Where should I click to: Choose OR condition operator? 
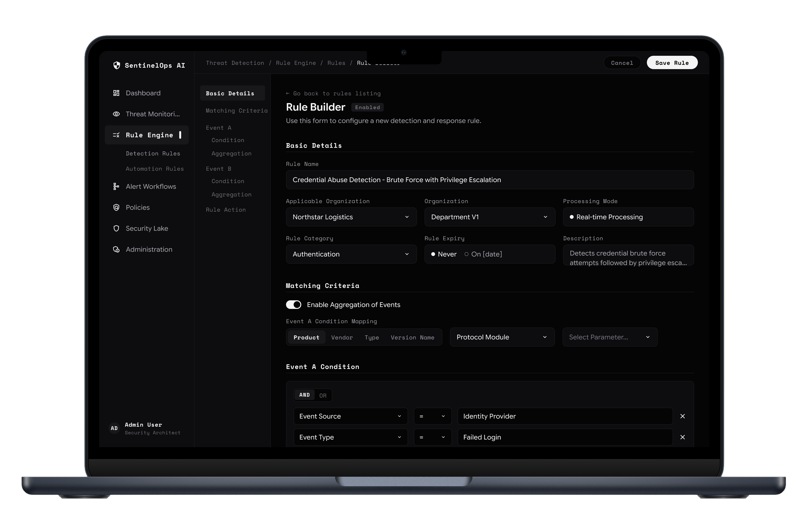(323, 395)
